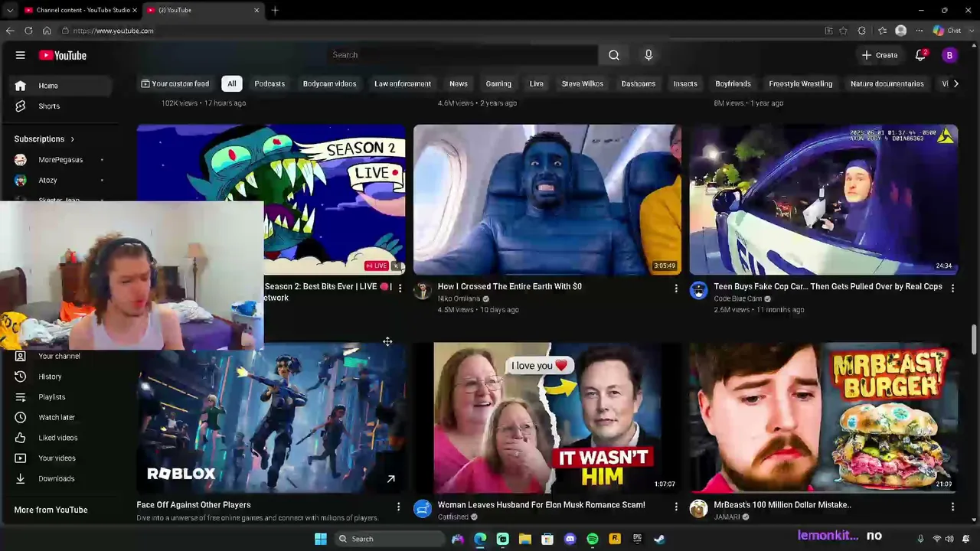Image resolution: width=980 pixels, height=551 pixels.
Task: Select the Nature documentaries filter chip
Action: pos(887,83)
